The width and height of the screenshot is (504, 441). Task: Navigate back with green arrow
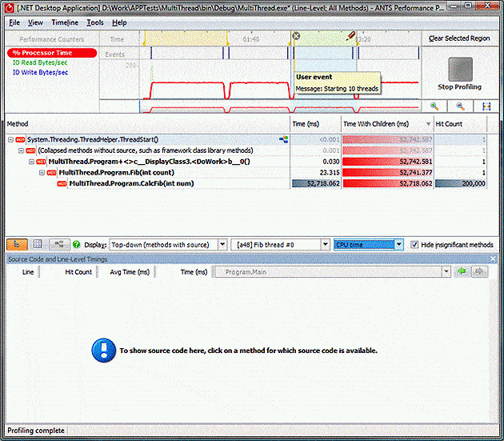[462, 272]
